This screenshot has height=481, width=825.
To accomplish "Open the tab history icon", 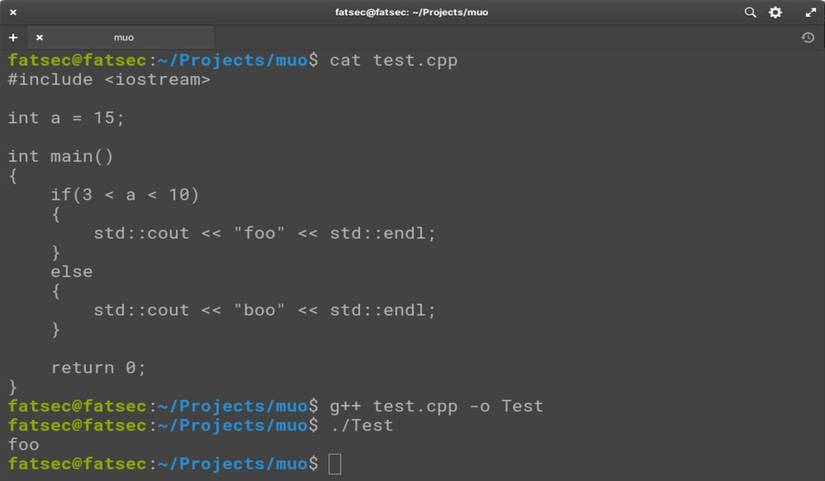I will [x=808, y=37].
